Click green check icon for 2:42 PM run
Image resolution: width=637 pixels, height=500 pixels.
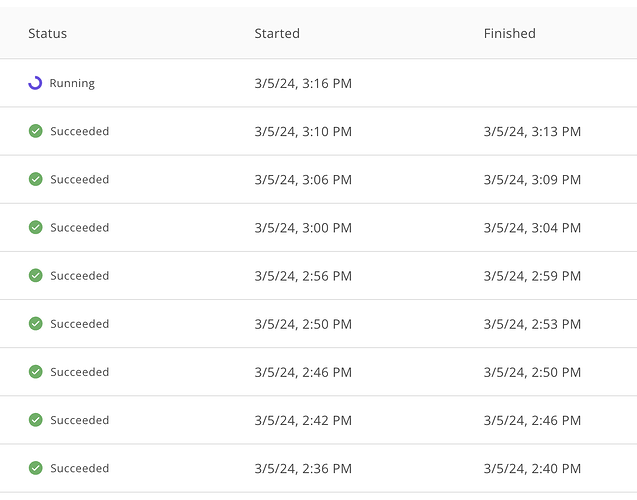[36, 420]
